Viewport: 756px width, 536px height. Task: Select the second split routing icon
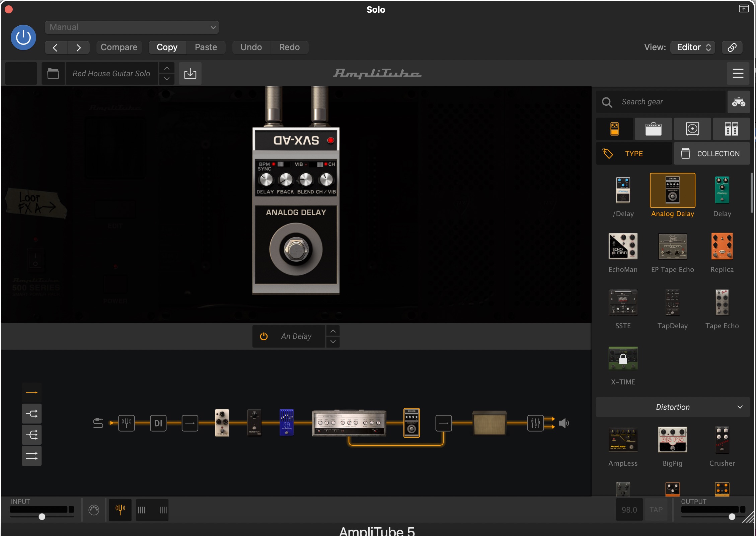(x=32, y=414)
